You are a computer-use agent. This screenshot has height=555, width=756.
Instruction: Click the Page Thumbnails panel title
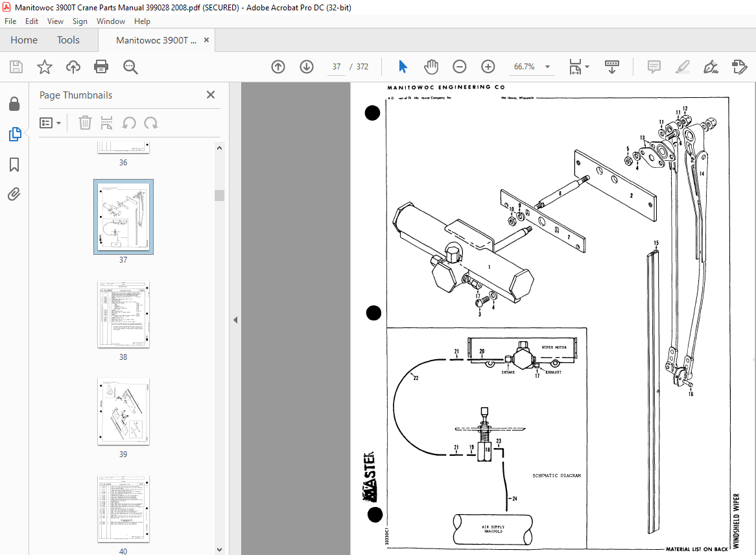coord(76,95)
